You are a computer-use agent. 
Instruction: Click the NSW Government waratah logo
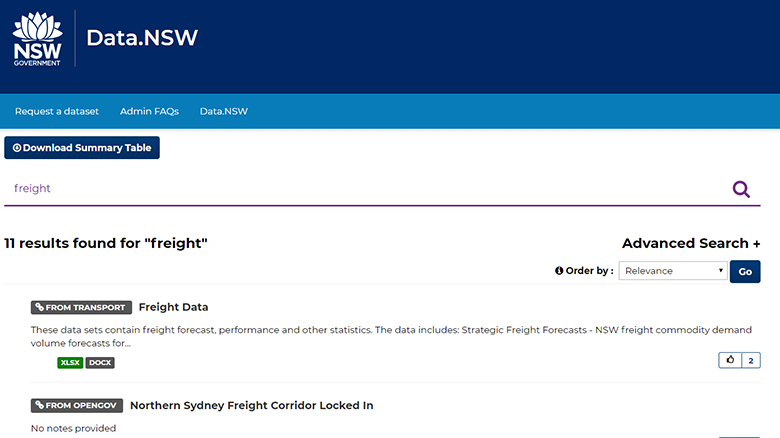coord(37,39)
